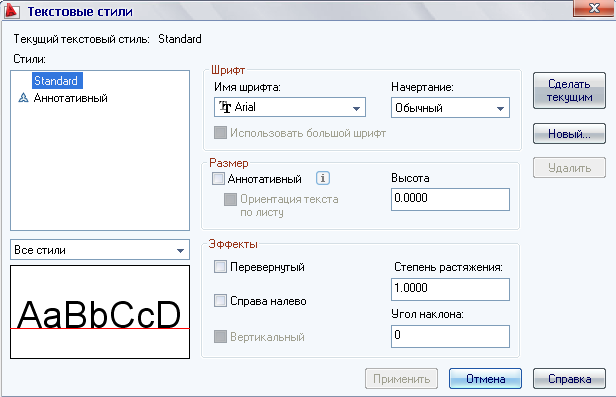
Task: Click the annotative info icon
Action: click(x=323, y=178)
